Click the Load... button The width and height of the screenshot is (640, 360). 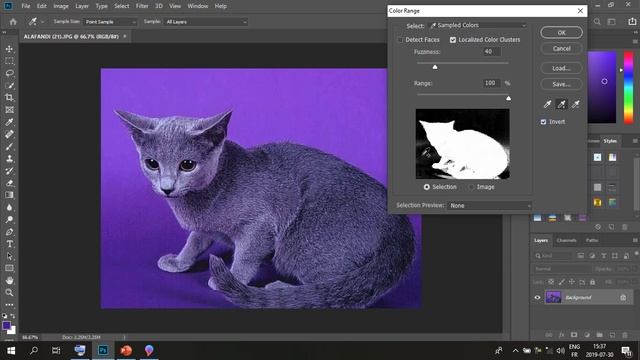(562, 68)
